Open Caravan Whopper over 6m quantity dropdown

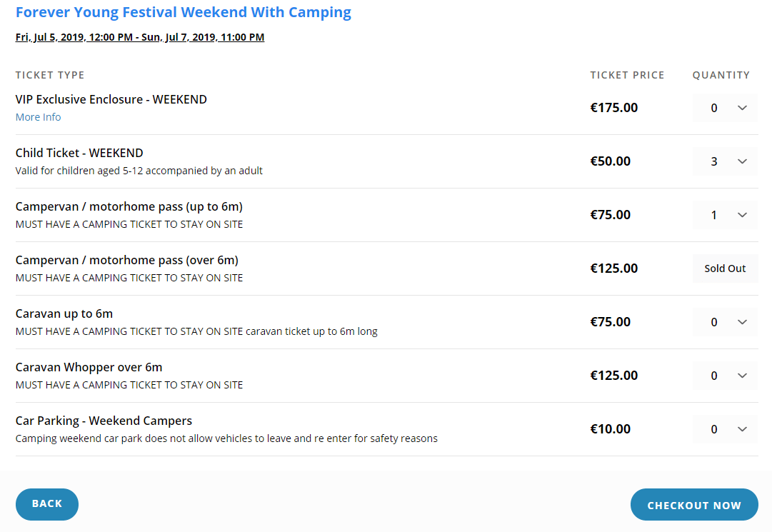pyautogui.click(x=725, y=376)
